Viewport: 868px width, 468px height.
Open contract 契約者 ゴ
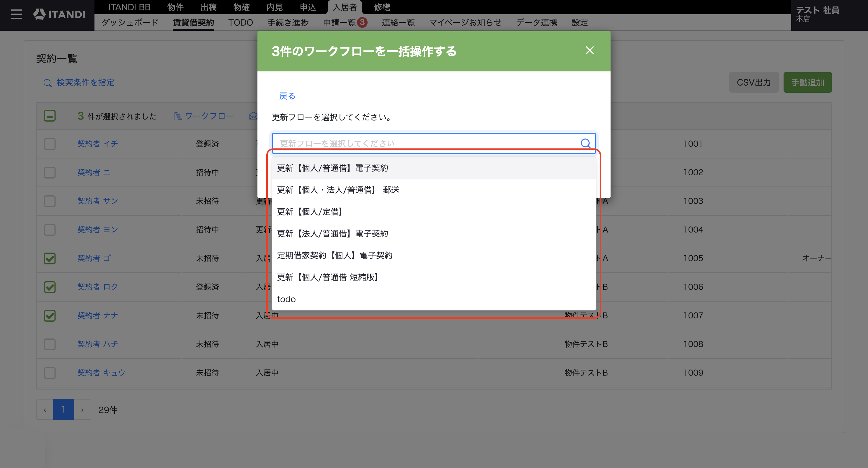(x=94, y=258)
